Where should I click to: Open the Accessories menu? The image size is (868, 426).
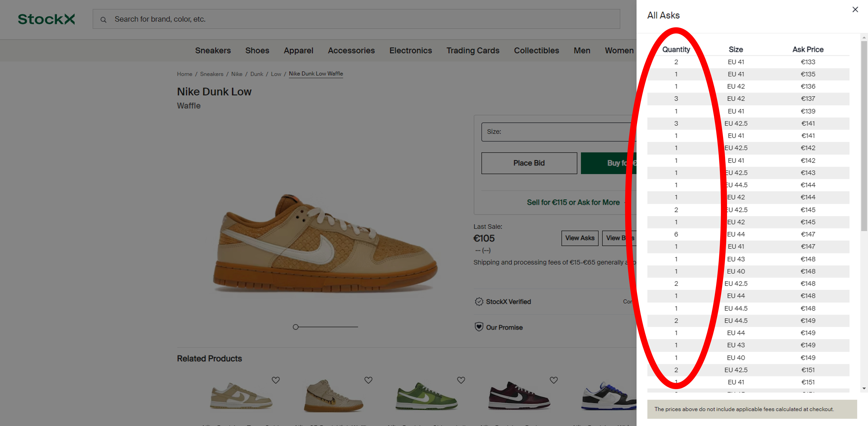pyautogui.click(x=351, y=50)
